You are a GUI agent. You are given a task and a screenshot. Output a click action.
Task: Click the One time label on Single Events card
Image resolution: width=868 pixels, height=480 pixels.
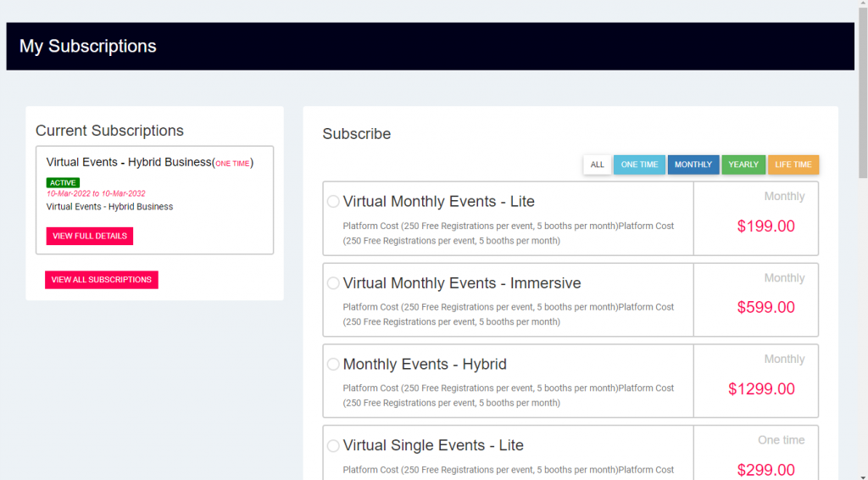pyautogui.click(x=781, y=440)
